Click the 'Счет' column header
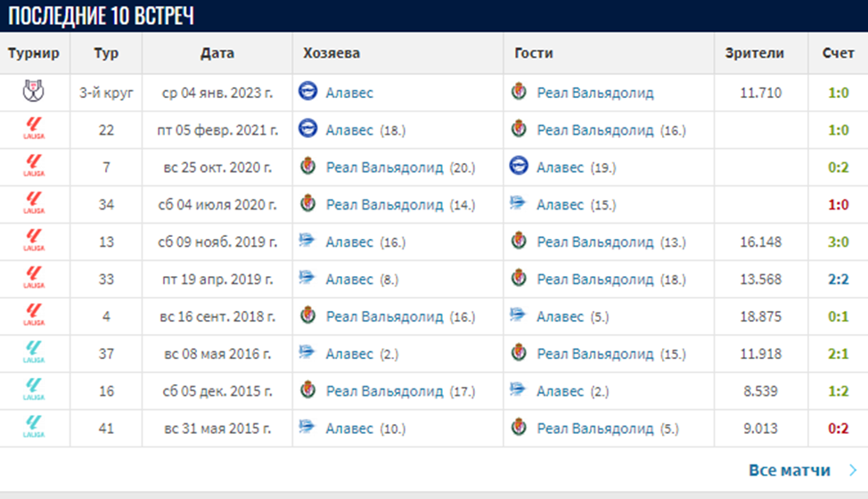The image size is (868, 499). [838, 53]
